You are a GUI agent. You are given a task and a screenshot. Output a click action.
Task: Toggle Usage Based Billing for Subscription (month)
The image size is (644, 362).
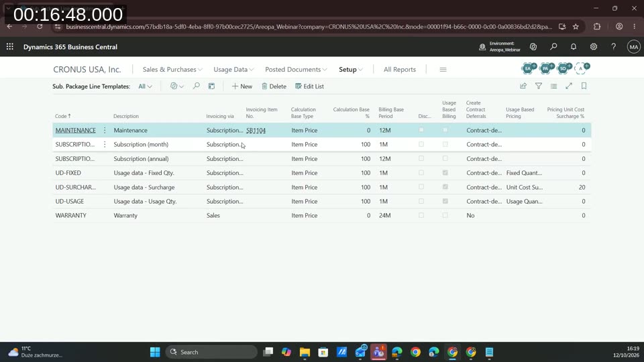tap(445, 145)
